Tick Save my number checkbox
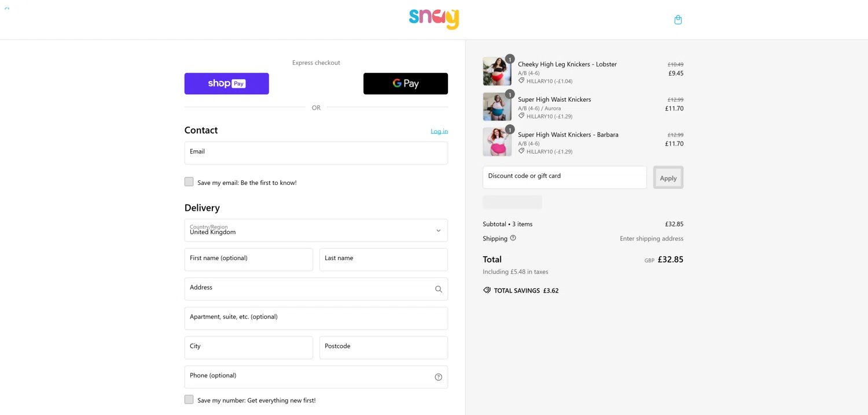Viewport: 868px width, 415px height. point(189,399)
